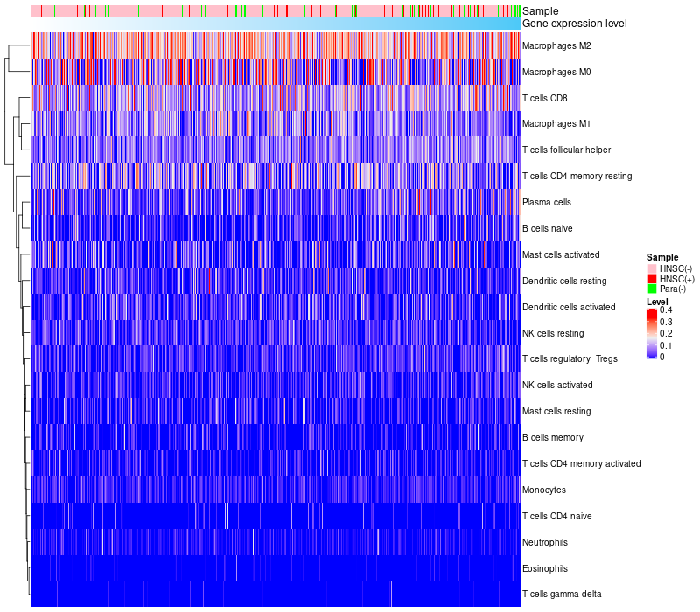Click the T cells regulatory Tregs label
Viewport: 700px width, 612px height.
click(x=570, y=359)
